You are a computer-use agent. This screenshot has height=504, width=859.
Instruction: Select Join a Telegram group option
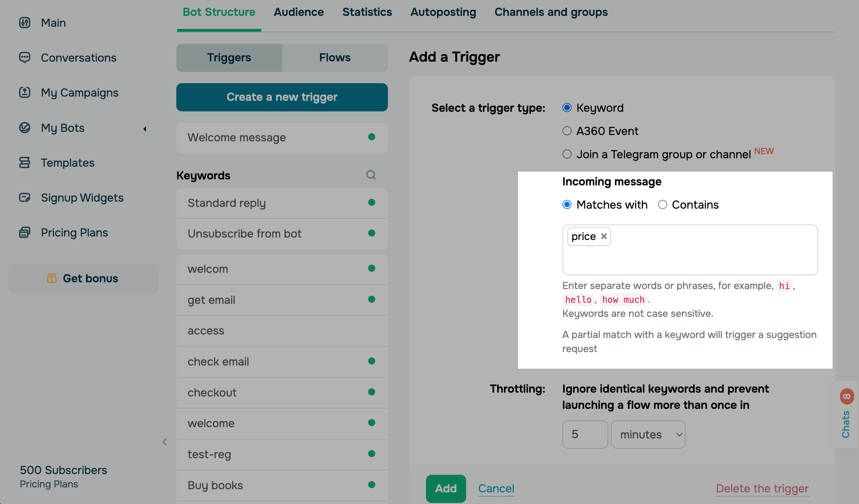[x=567, y=154]
